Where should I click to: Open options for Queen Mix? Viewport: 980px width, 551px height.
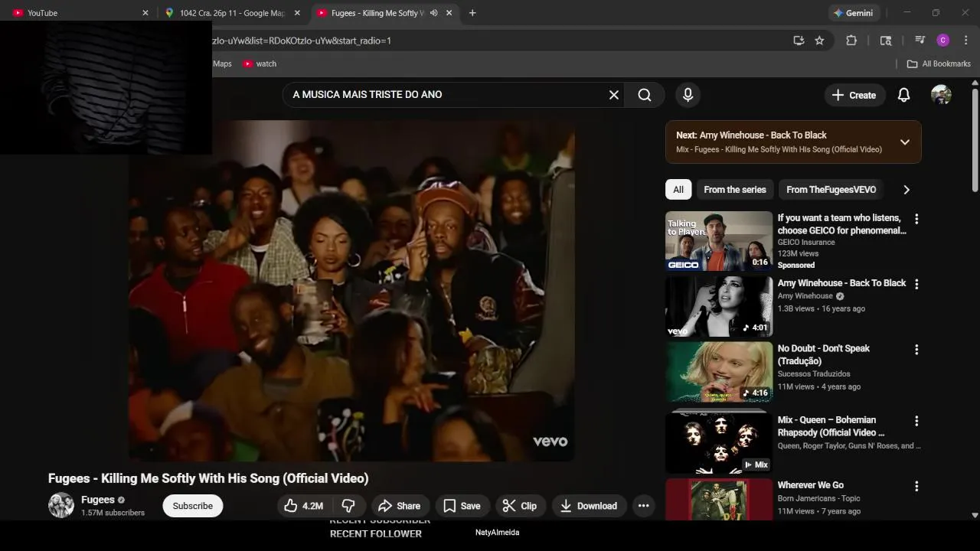916,421
